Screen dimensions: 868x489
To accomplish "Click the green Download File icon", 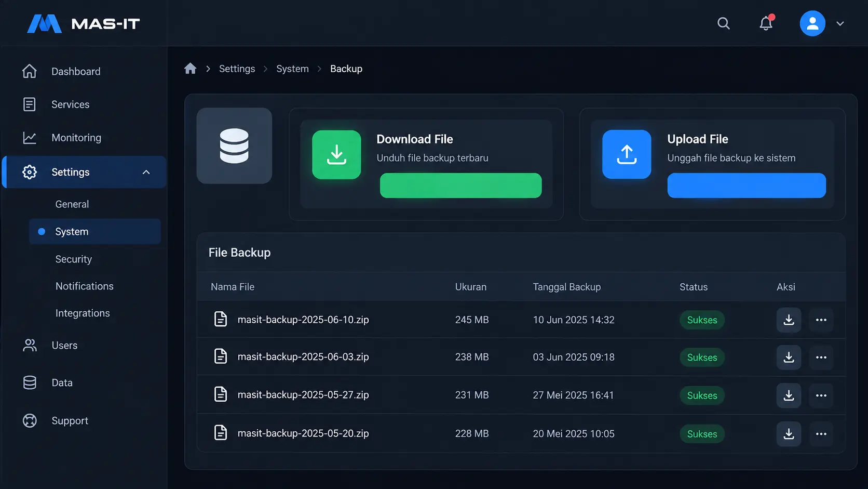I will point(336,154).
